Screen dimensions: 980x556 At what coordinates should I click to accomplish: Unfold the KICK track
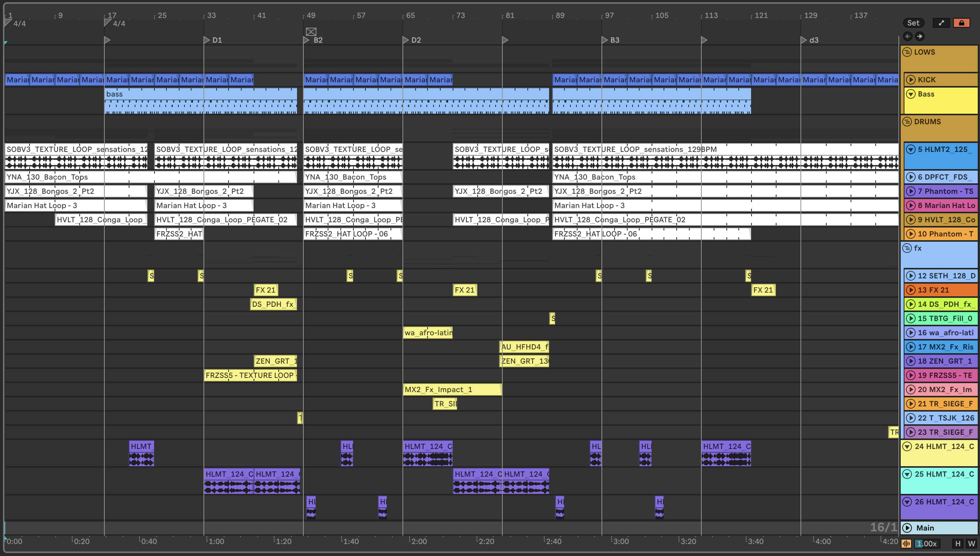point(911,79)
